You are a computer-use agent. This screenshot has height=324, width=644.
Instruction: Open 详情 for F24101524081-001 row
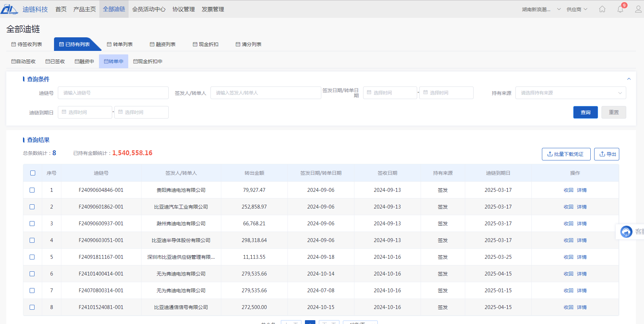pos(582,307)
